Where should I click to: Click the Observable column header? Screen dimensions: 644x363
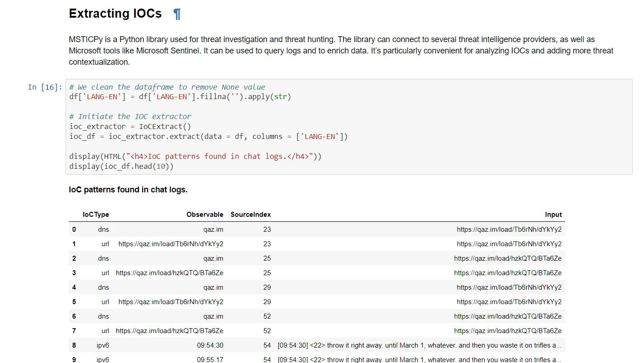click(205, 215)
